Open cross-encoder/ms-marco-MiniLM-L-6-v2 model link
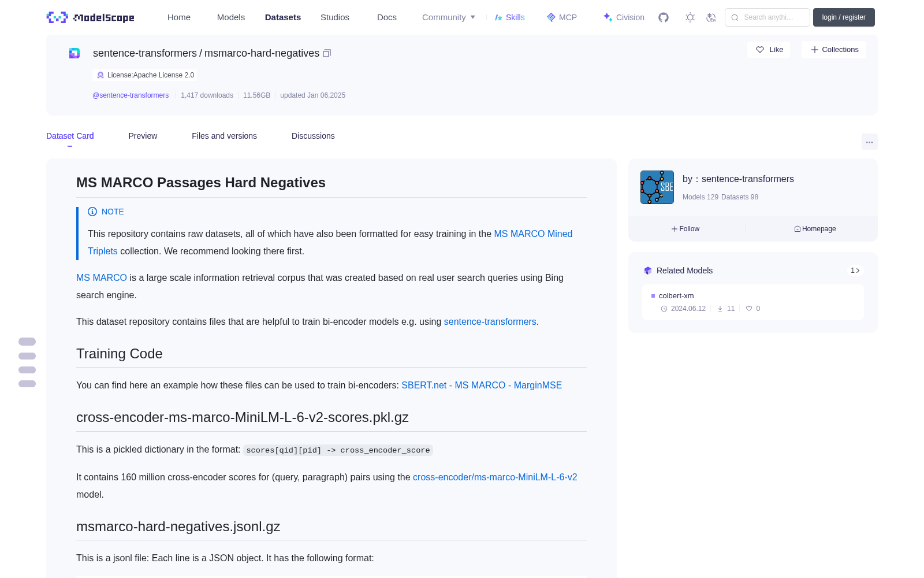 [495, 477]
